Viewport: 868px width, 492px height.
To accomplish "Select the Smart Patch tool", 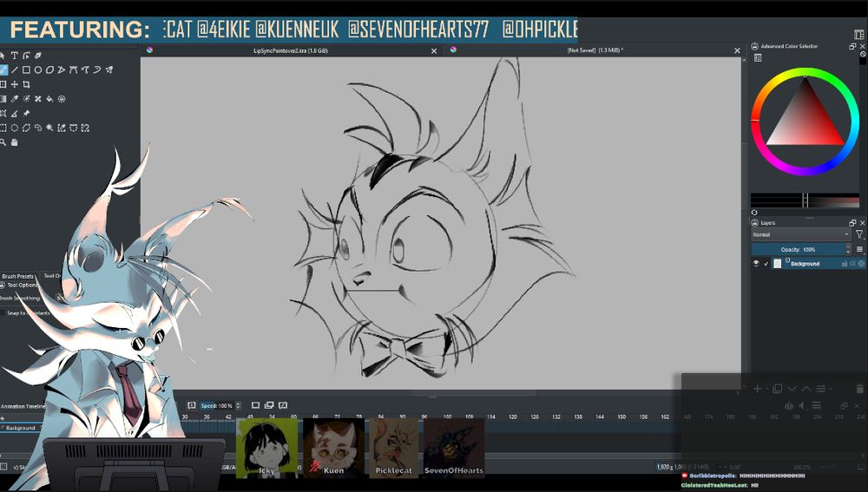I will 38,99.
